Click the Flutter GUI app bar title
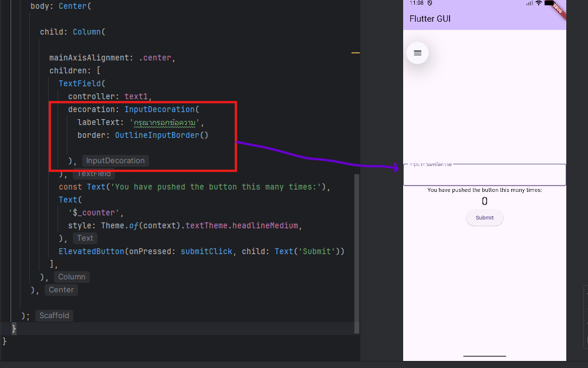The width and height of the screenshot is (588, 368). (430, 19)
